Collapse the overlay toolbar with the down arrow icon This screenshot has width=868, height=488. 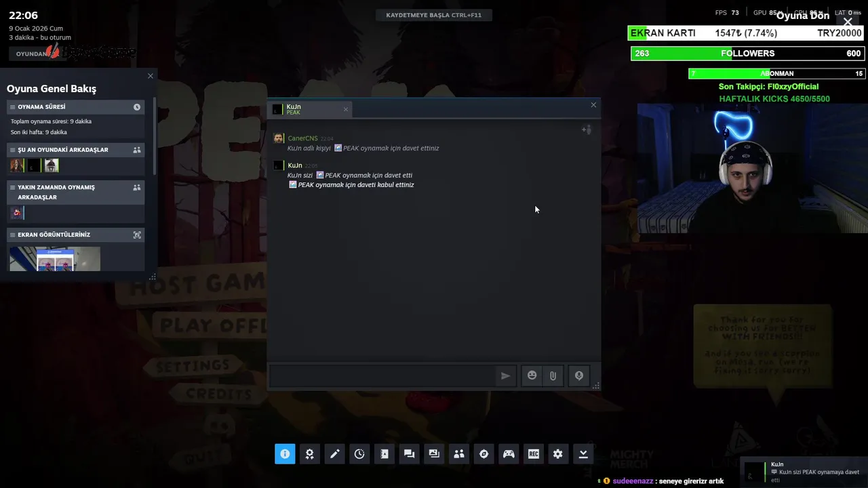click(583, 454)
